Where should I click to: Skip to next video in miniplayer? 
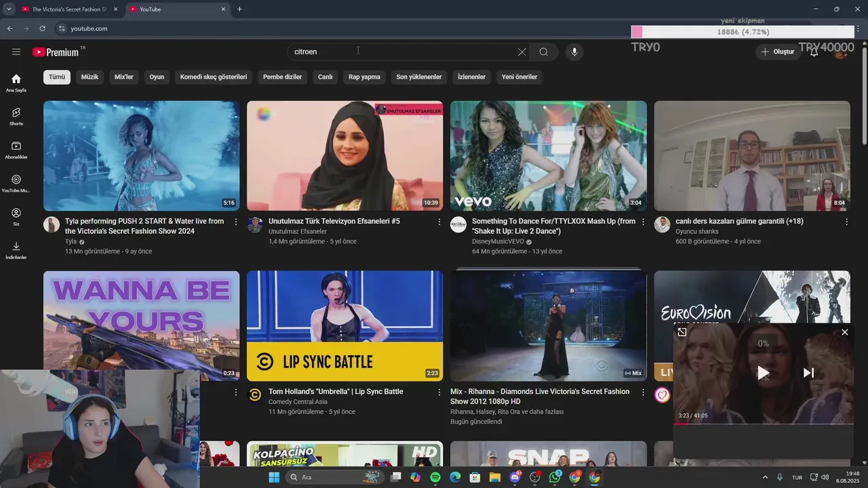[808, 372]
